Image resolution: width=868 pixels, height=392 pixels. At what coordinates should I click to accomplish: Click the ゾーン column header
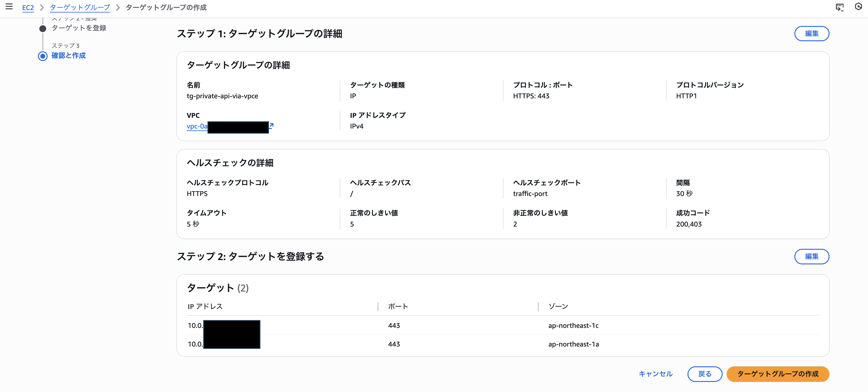(558, 307)
